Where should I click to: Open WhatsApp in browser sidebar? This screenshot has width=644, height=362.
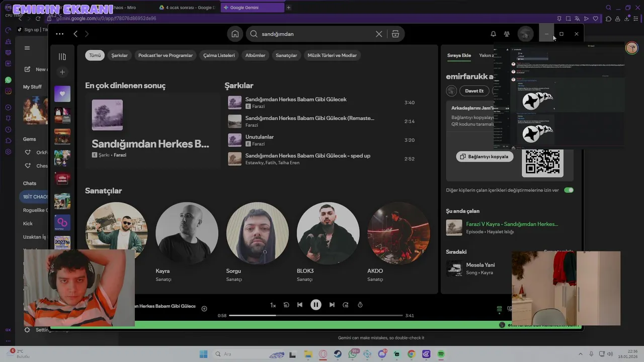[x=8, y=80]
